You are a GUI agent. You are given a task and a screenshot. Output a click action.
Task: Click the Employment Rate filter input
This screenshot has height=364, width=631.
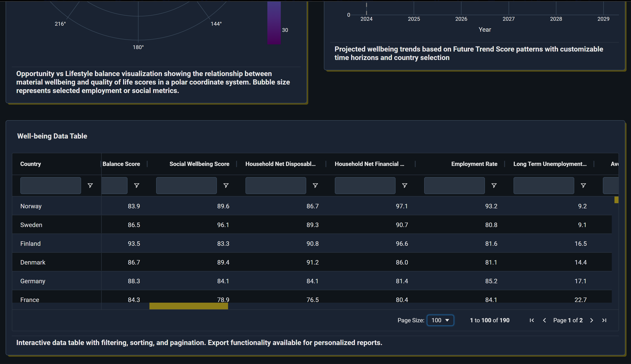tap(454, 186)
